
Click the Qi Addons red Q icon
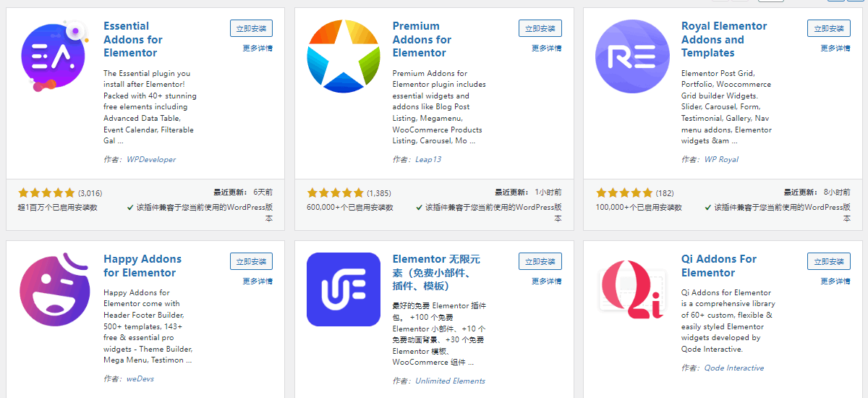coord(632,289)
